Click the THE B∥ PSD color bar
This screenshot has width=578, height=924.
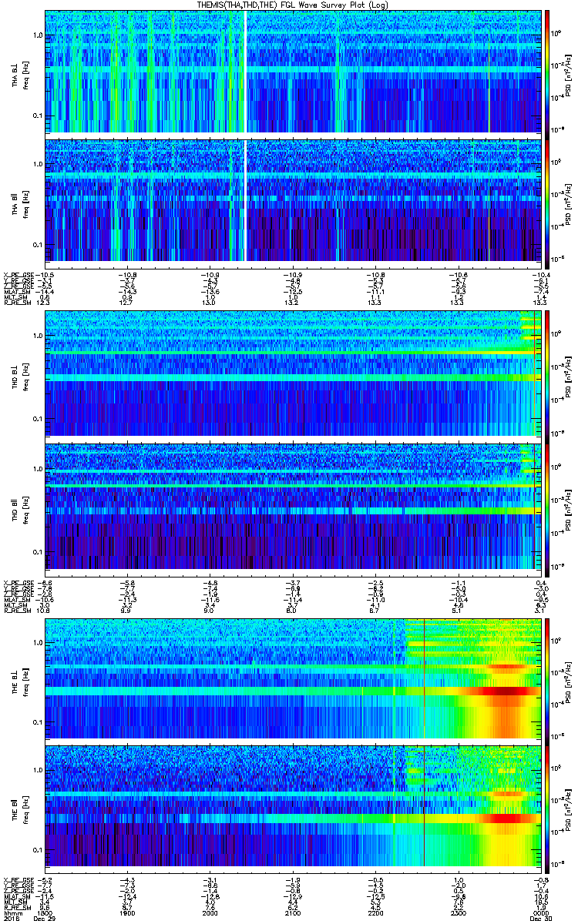[x=547, y=809]
